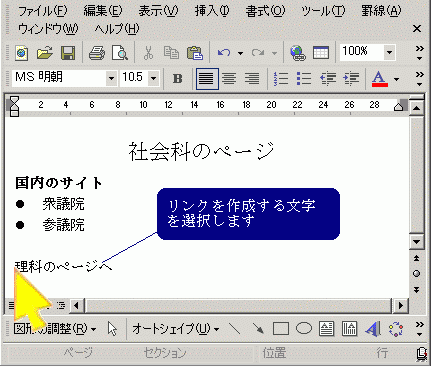Select the Line drawing tool

coord(235,329)
